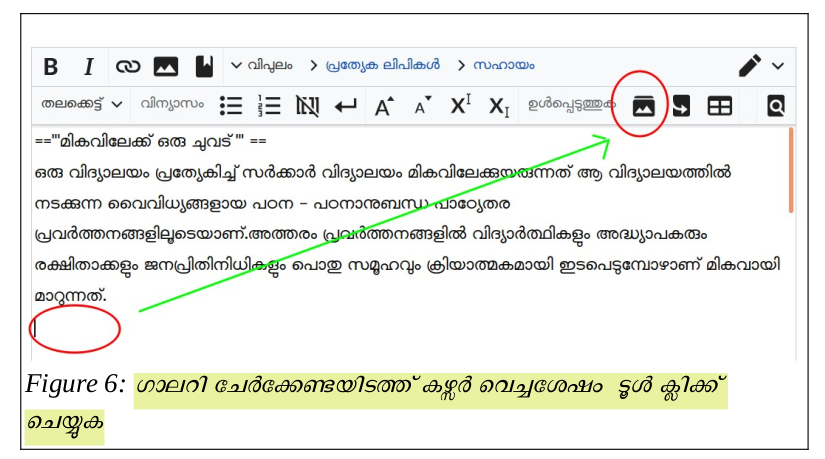Expand the സഹായം help section
Screen dimensions: 825x459
[495, 66]
